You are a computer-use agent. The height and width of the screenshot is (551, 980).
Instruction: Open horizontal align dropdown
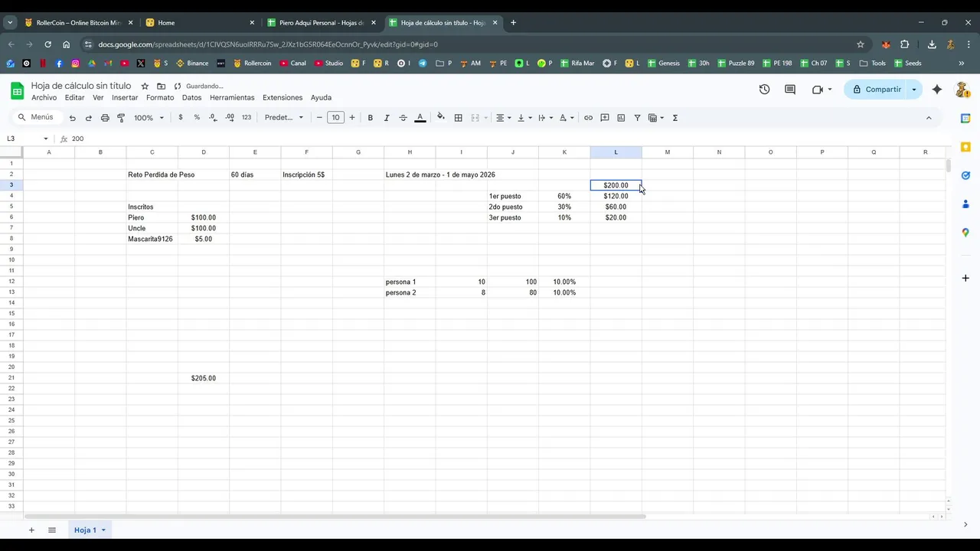point(503,118)
